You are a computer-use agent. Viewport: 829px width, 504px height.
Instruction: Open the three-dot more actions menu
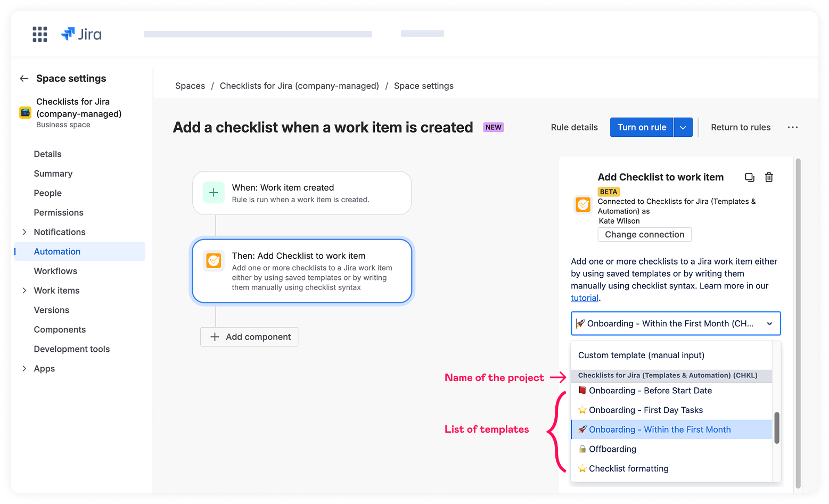[x=792, y=127]
